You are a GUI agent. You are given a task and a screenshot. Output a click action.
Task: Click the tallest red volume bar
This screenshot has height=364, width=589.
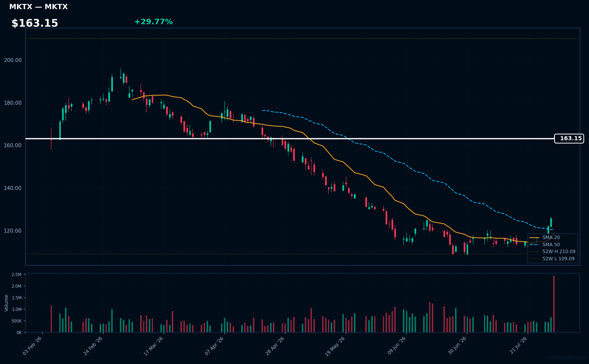tap(554, 304)
